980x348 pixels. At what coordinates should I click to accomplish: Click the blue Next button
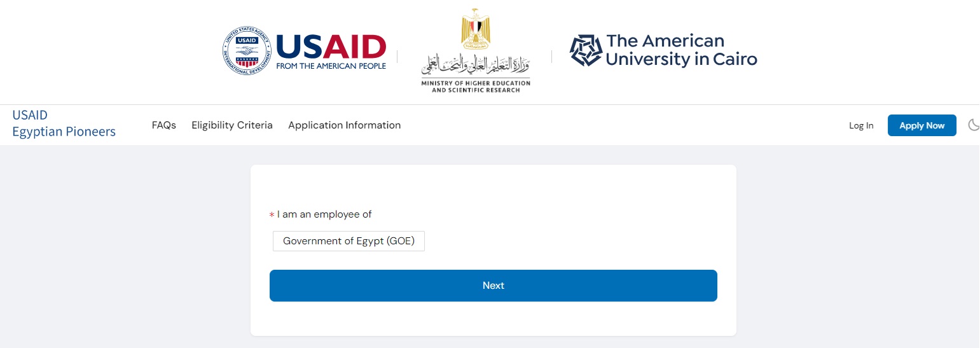[x=493, y=286]
